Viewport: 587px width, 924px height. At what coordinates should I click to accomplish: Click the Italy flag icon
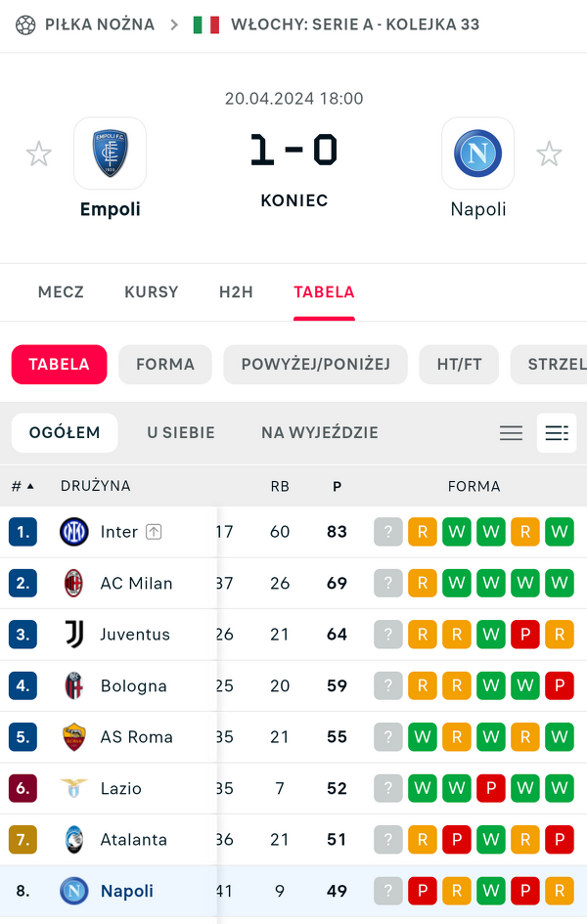coord(205,24)
